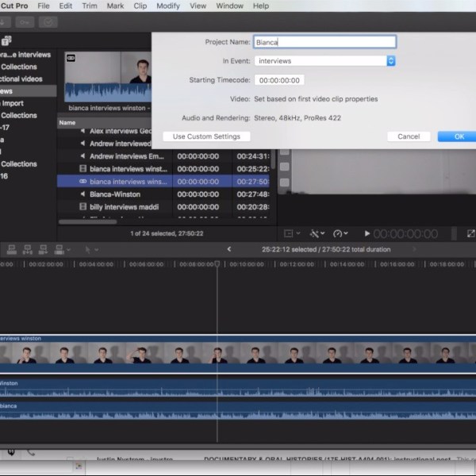Screen dimensions: 476x476
Task: Click the libraries sidebar icon
Action: 6,40
